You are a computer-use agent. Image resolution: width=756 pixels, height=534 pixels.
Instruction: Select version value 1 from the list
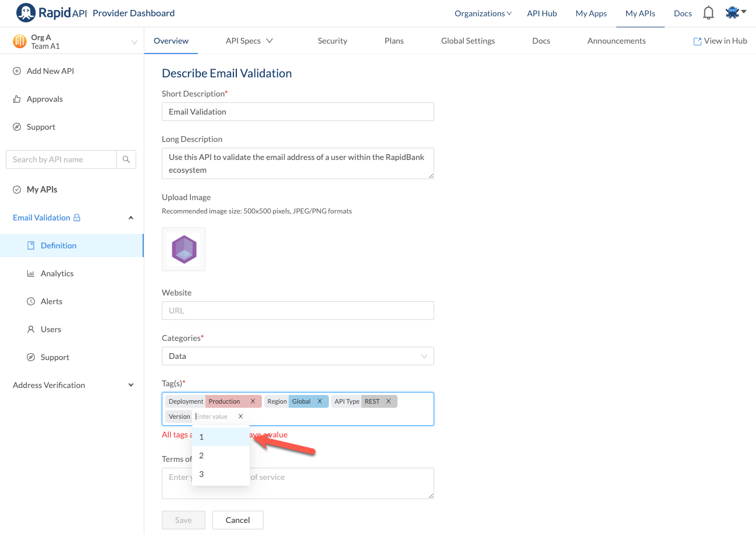[221, 437]
